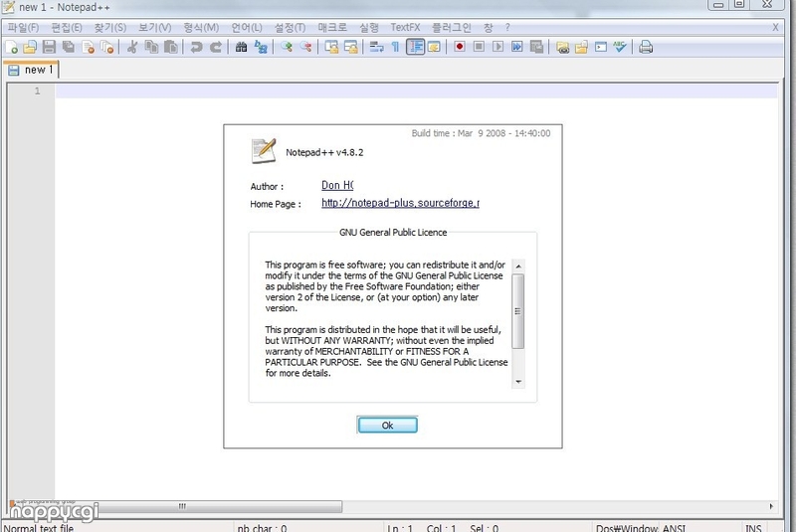Click line number 1 in the margin
Viewport: 796px width, 532px height.
pyautogui.click(x=37, y=90)
